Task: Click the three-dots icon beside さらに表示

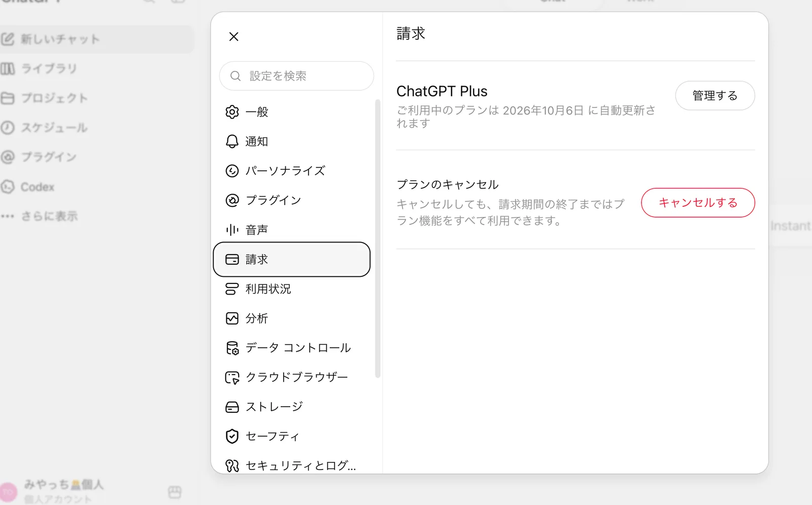Action: coord(8,216)
